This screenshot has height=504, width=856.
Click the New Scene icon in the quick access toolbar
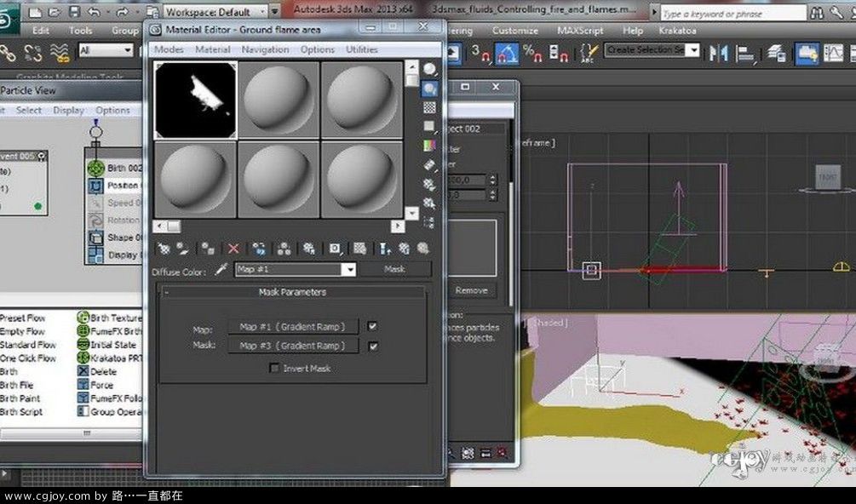(x=35, y=11)
